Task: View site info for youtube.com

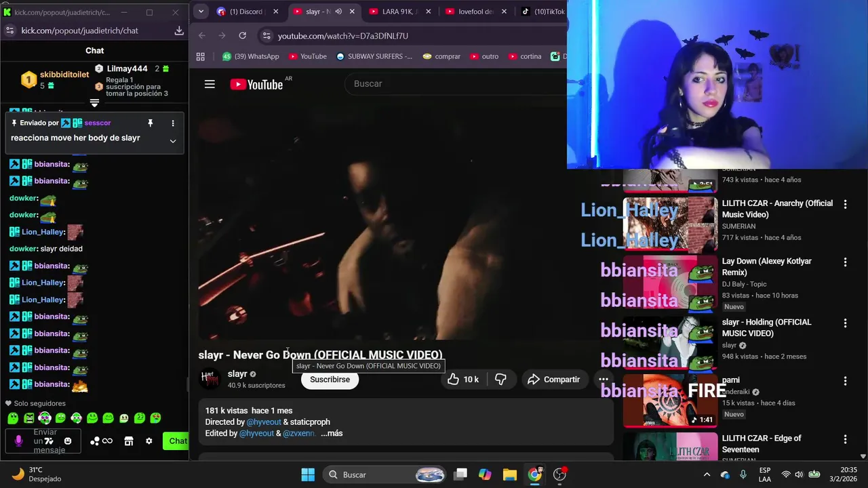Action: click(x=267, y=35)
